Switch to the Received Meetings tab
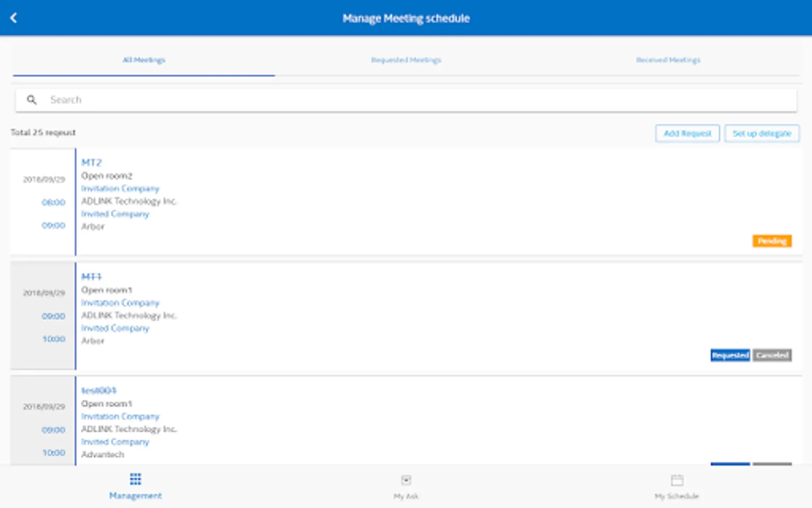 (x=668, y=60)
